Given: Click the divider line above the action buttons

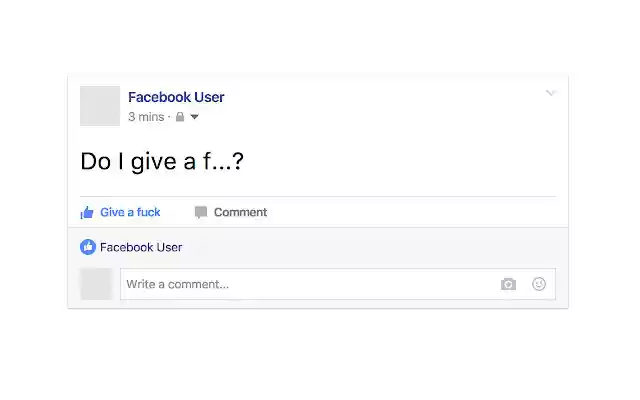Looking at the screenshot, I should (x=318, y=196).
